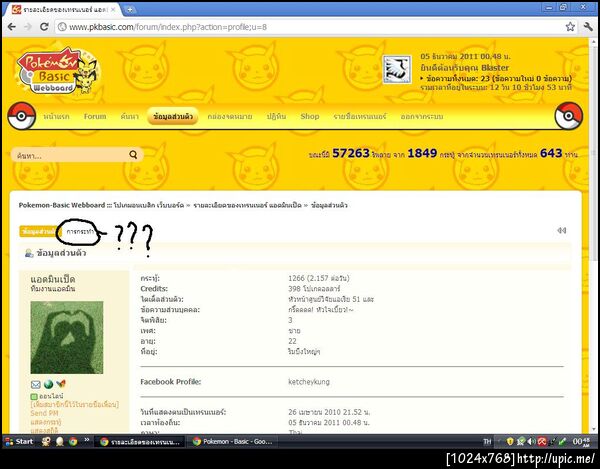Viewport: 600px width, 469px height.
Task: Open the หน้าแรก home menu item
Action: pyautogui.click(x=57, y=116)
